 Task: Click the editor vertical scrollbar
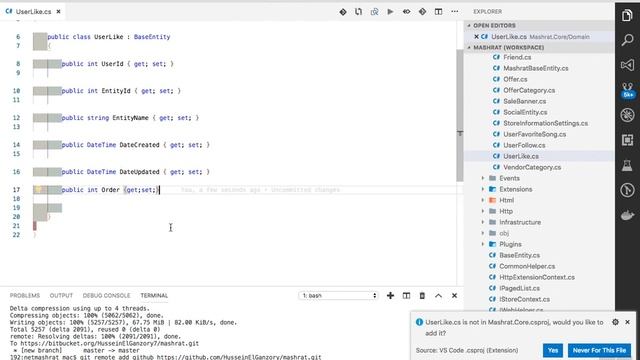460,116
